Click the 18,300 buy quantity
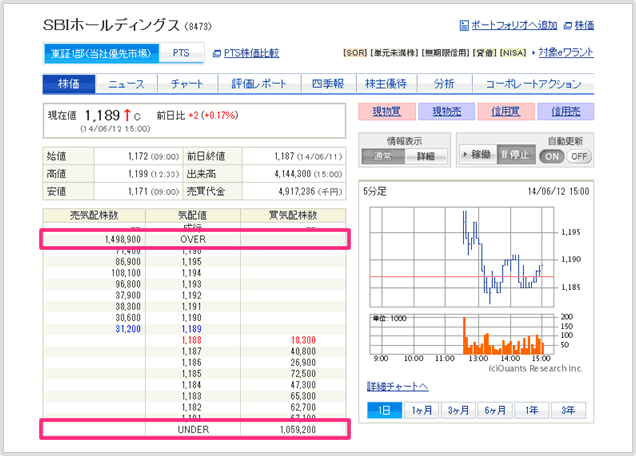The width and height of the screenshot is (636, 456). coord(303,340)
